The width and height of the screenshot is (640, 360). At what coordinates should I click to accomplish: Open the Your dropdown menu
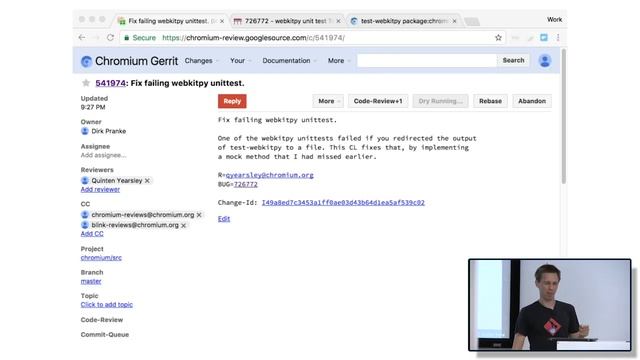point(240,60)
